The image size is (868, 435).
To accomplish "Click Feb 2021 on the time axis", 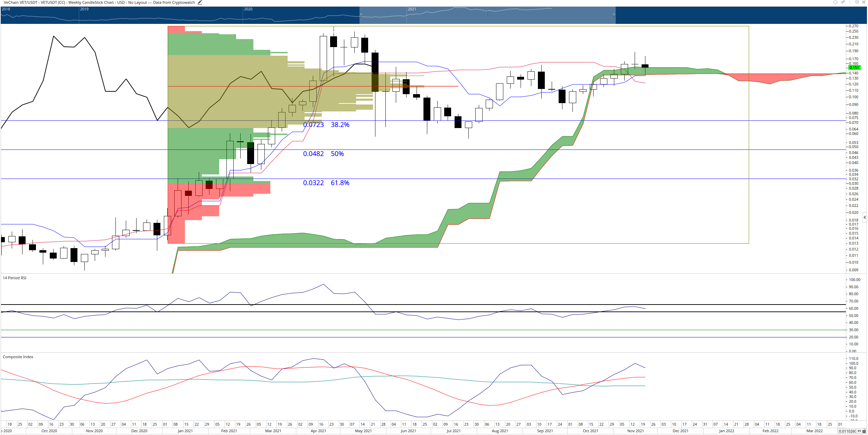I will click(x=229, y=431).
